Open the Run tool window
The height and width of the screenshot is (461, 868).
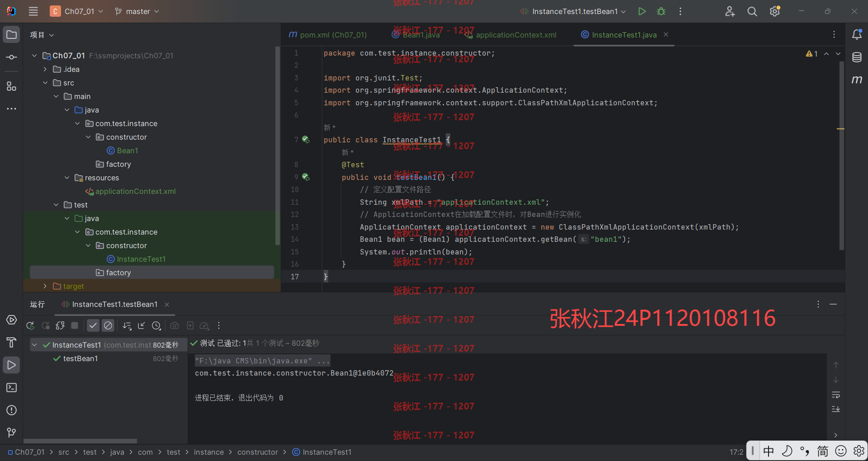(12, 365)
